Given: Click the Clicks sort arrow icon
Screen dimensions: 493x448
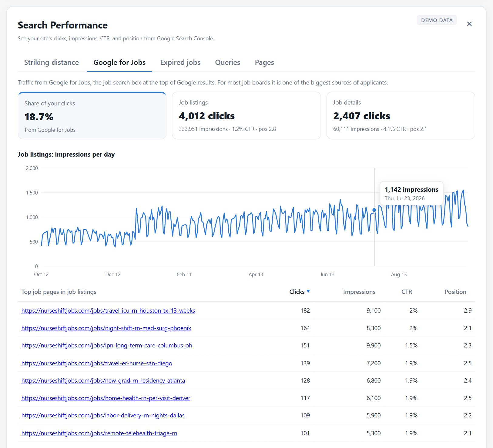Looking at the screenshot, I should pyautogui.click(x=308, y=291).
